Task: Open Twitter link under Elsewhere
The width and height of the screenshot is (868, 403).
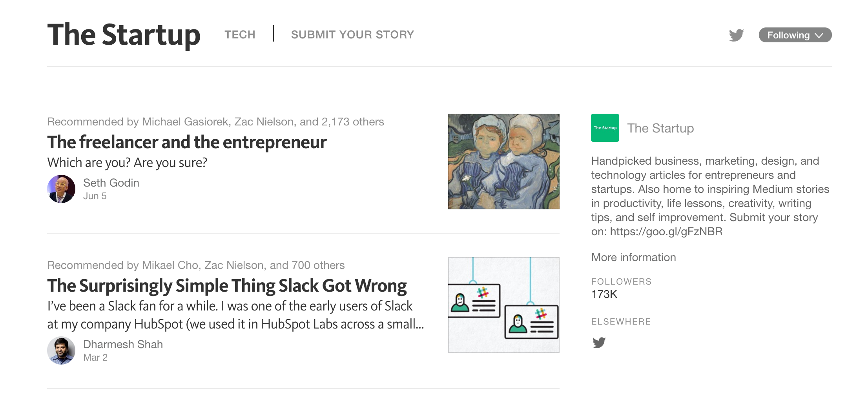Action: click(x=599, y=343)
